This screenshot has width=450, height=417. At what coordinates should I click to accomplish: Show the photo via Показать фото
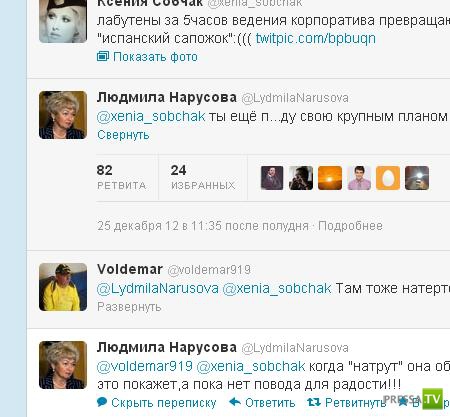pyautogui.click(x=155, y=57)
